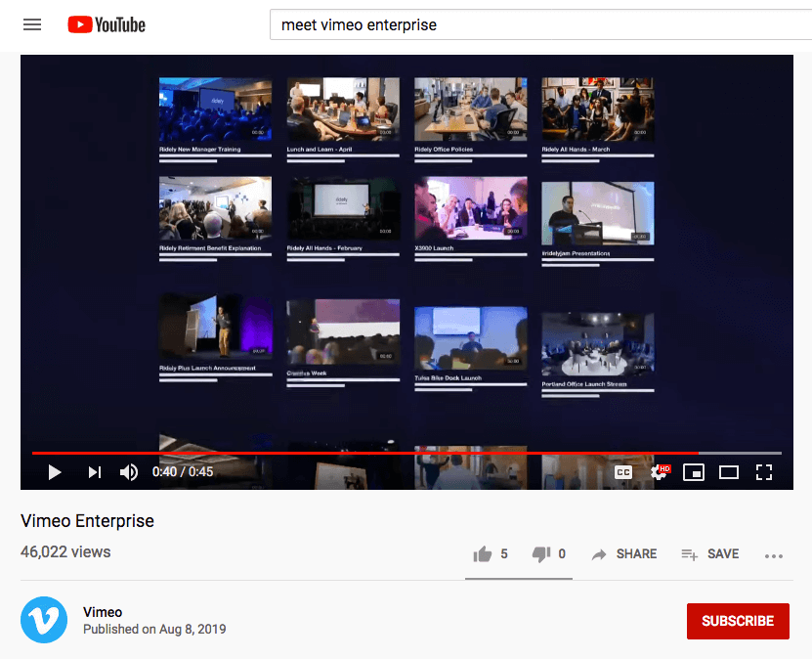
Task: Click the Ridely All Hands - March thumbnail
Action: pyautogui.click(x=598, y=110)
